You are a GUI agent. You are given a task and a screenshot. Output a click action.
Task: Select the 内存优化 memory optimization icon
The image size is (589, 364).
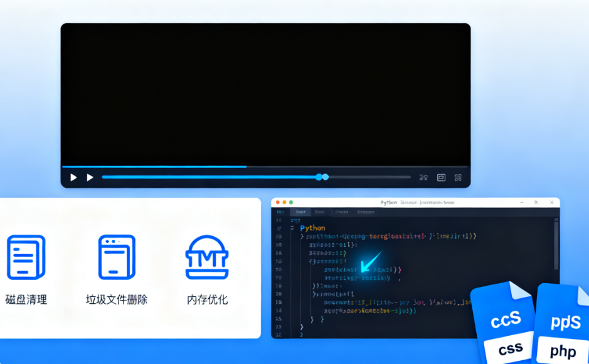[x=207, y=257]
